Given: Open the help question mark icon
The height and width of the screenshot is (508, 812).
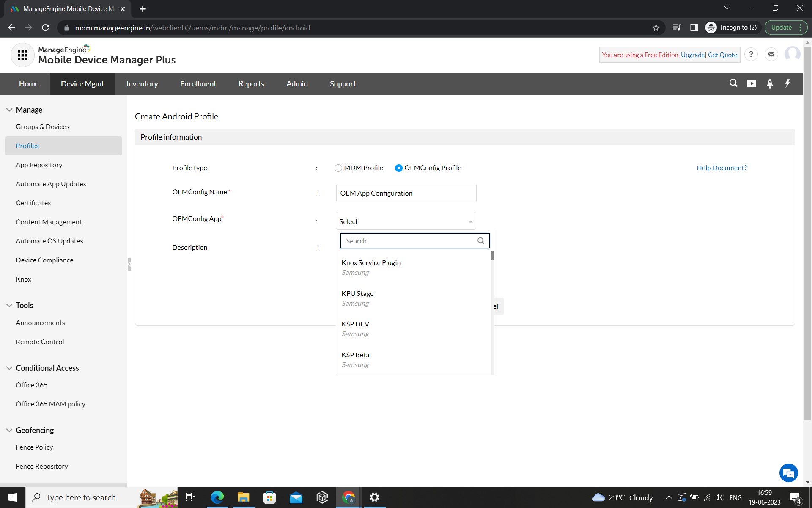Looking at the screenshot, I should 751,55.
